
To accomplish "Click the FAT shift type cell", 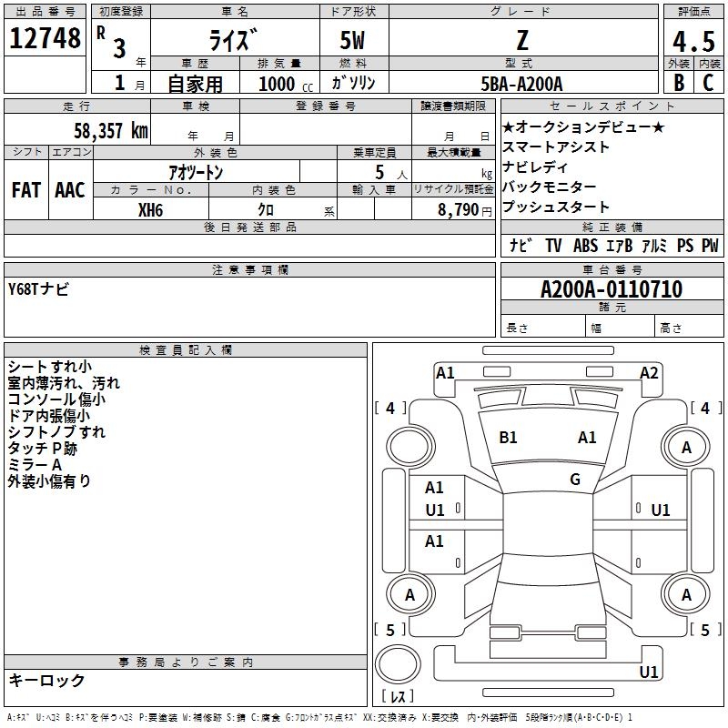I will [25, 189].
